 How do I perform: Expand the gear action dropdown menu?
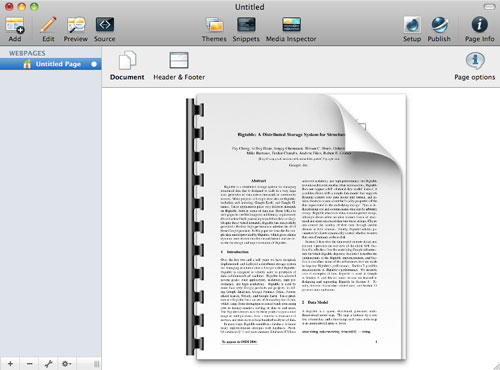point(66,364)
